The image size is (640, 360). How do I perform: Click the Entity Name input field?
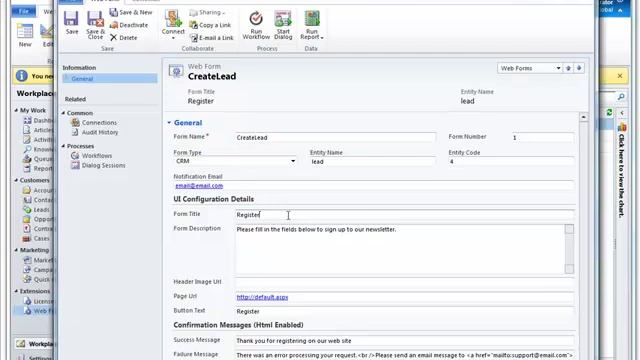tap(372, 162)
